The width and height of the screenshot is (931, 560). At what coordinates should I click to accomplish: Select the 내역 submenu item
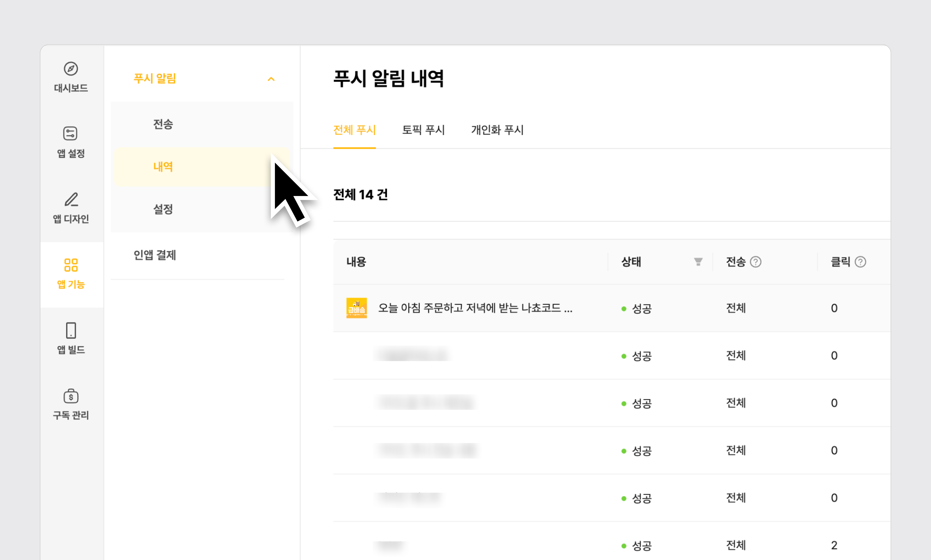tap(163, 167)
